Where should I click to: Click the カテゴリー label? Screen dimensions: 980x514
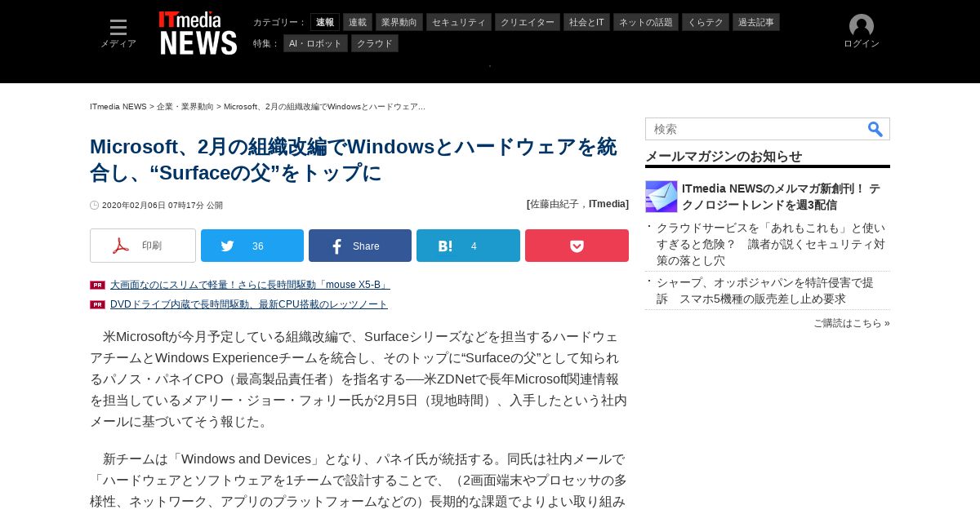coord(279,22)
